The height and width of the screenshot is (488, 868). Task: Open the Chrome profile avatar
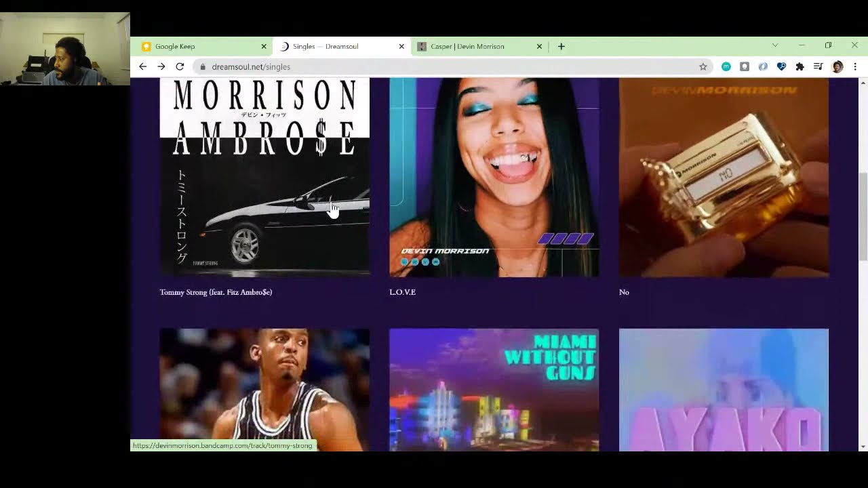[837, 66]
